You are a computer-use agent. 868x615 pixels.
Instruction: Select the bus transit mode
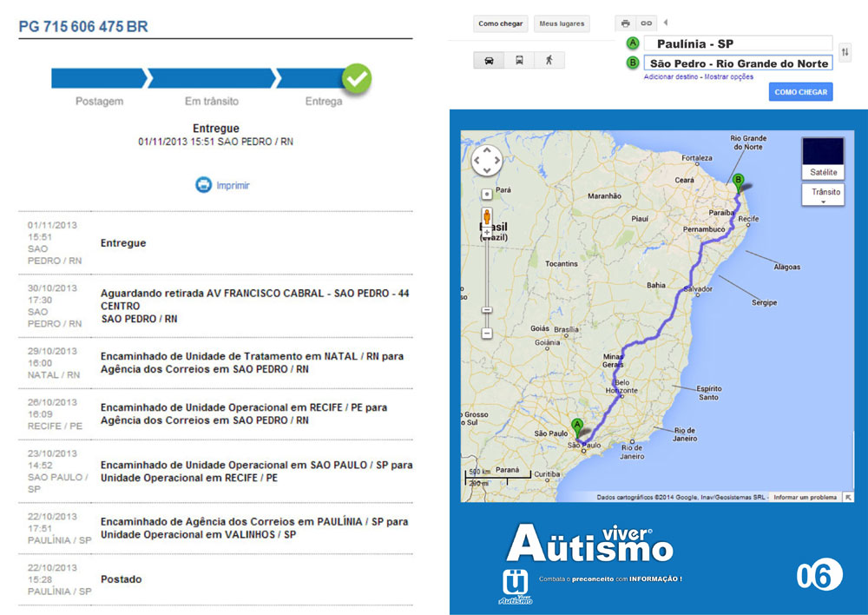pyautogui.click(x=519, y=61)
